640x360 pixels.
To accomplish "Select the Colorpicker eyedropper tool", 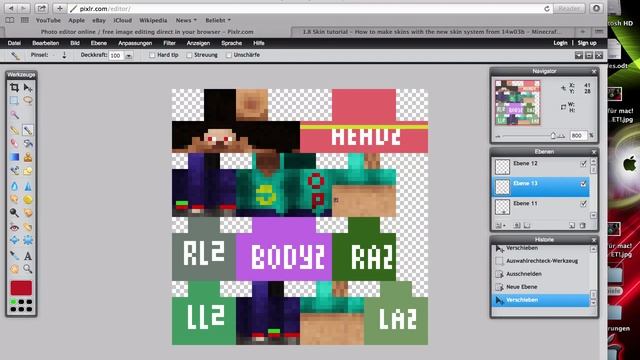I will pos(14,256).
